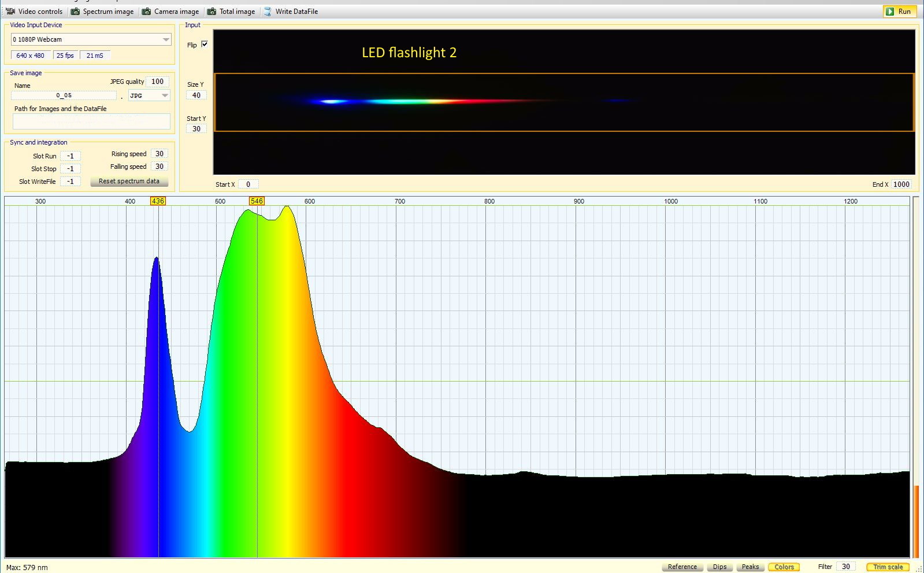Click the image Name field 0_05
Image resolution: width=924 pixels, height=573 pixels.
pos(64,95)
